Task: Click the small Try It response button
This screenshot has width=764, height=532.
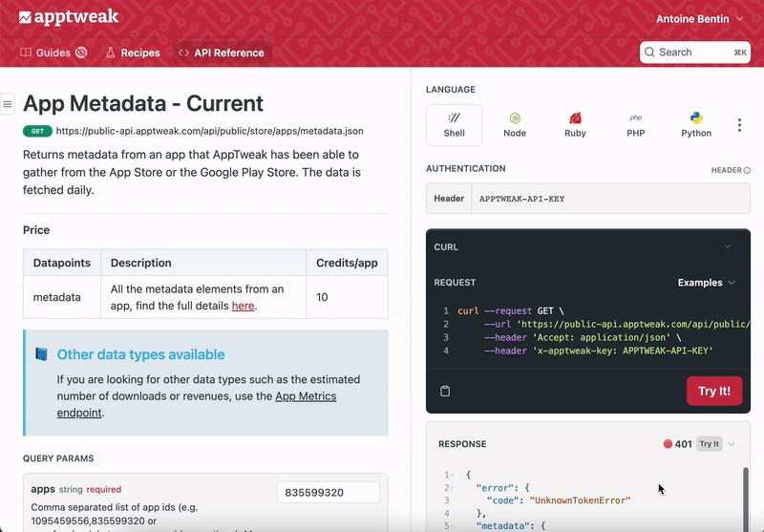Action: click(x=709, y=444)
